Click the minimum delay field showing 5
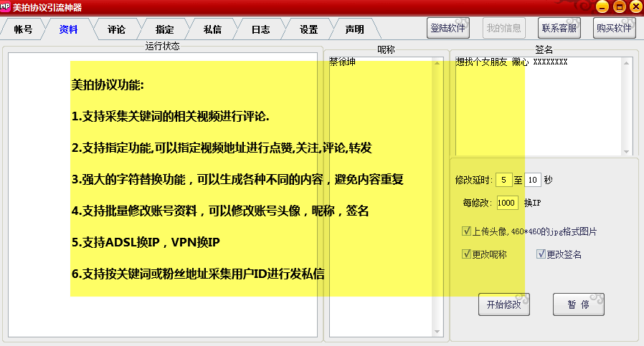Screen dimensions: 644x346 coord(503,180)
